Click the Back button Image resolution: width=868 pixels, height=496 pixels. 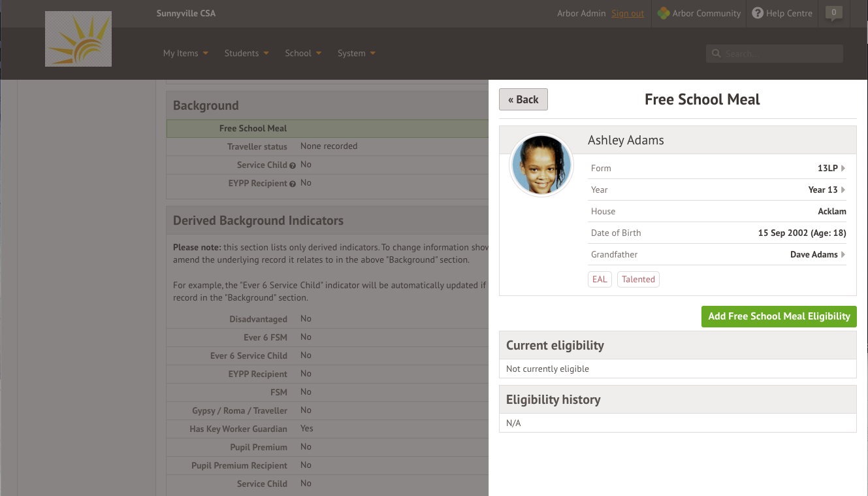point(523,99)
